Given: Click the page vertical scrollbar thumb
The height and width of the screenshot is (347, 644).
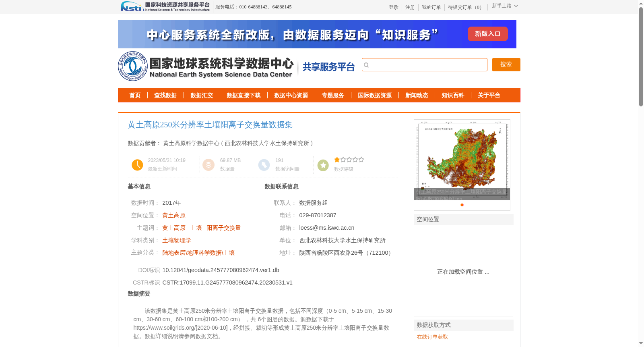Looking at the screenshot, I should pyautogui.click(x=641, y=56).
